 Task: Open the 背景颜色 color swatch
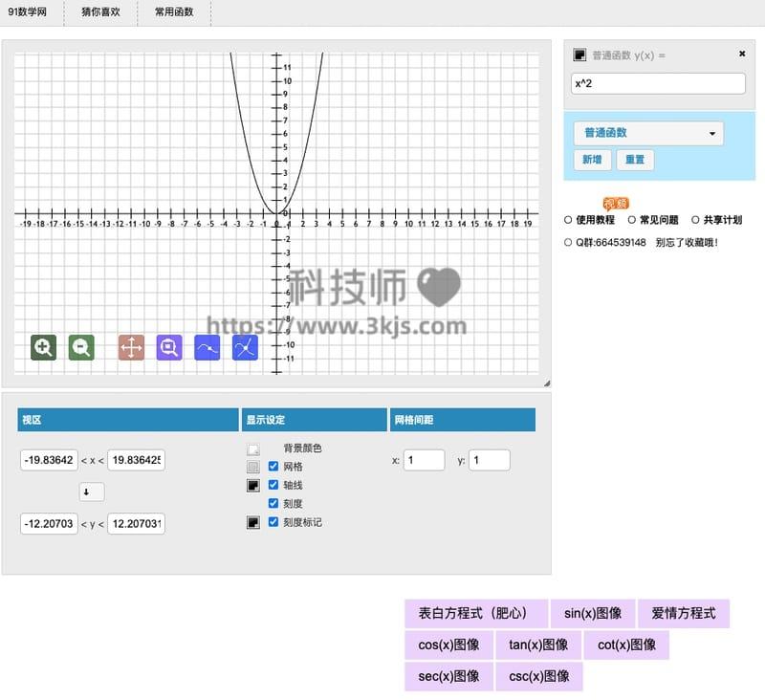253,449
